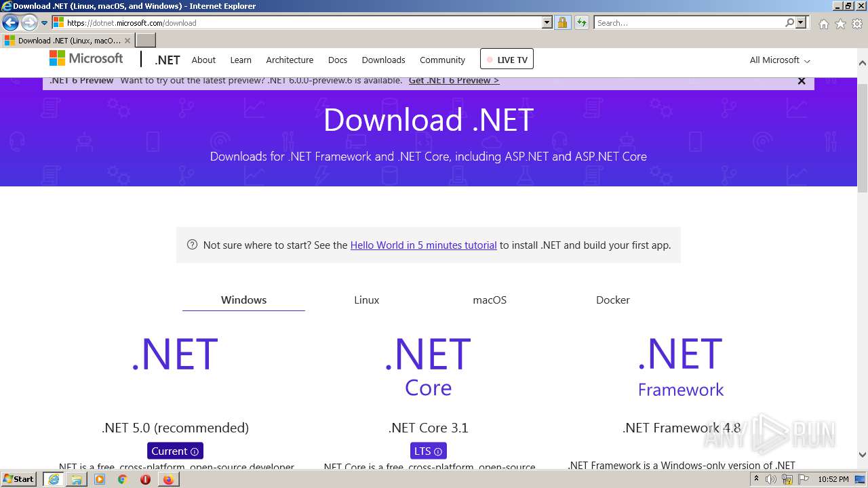Click the .NET Framework logo
The height and width of the screenshot is (488, 868).
pos(681,366)
